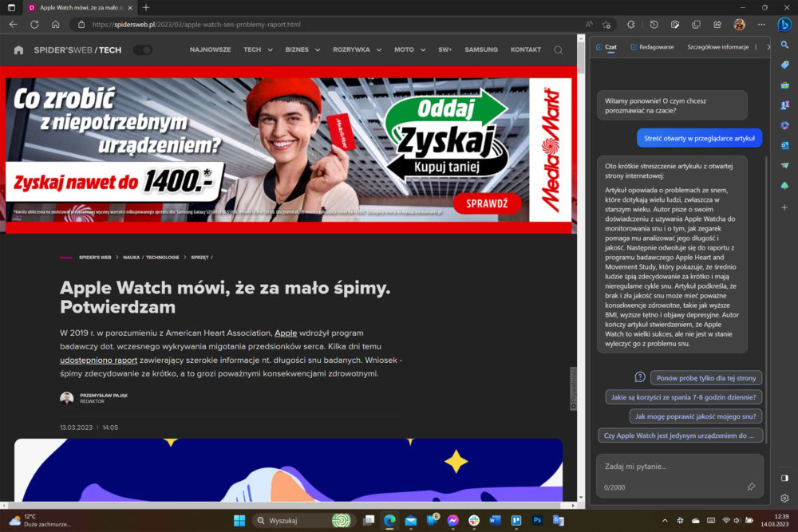Click the page vertical scrollbar thumb
The height and width of the screenshot is (532, 798).
(581, 58)
